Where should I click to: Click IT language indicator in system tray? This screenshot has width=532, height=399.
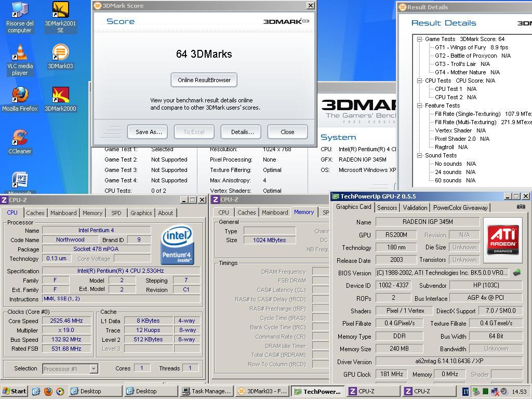(x=465, y=392)
